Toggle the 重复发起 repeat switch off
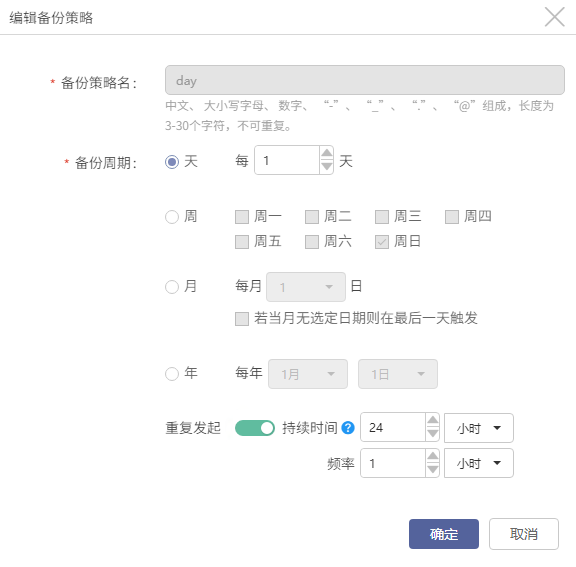The width and height of the screenshot is (576, 567). [255, 428]
